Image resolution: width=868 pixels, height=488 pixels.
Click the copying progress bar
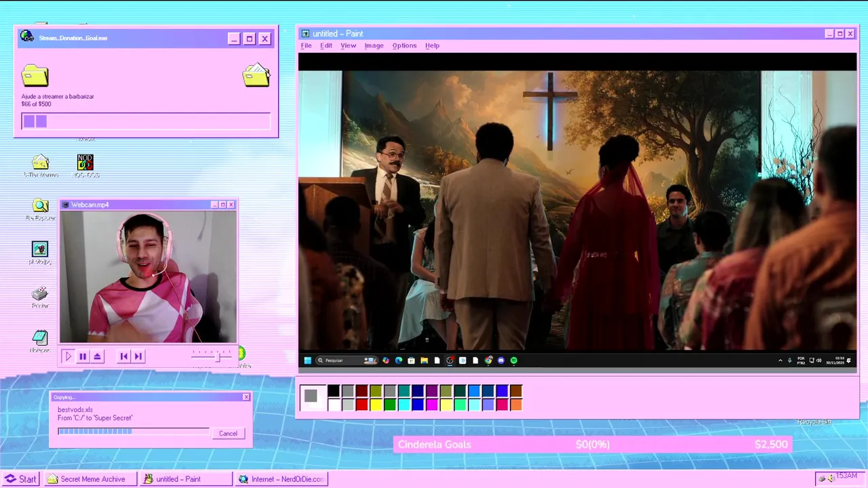pyautogui.click(x=134, y=431)
